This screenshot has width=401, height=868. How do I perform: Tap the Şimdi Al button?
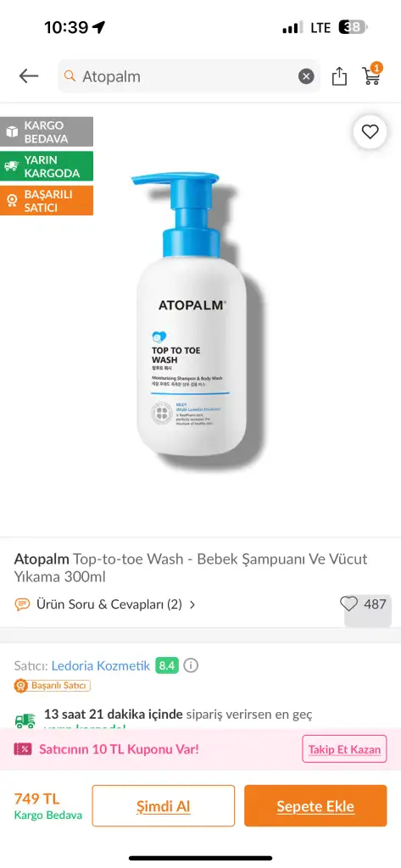(164, 806)
